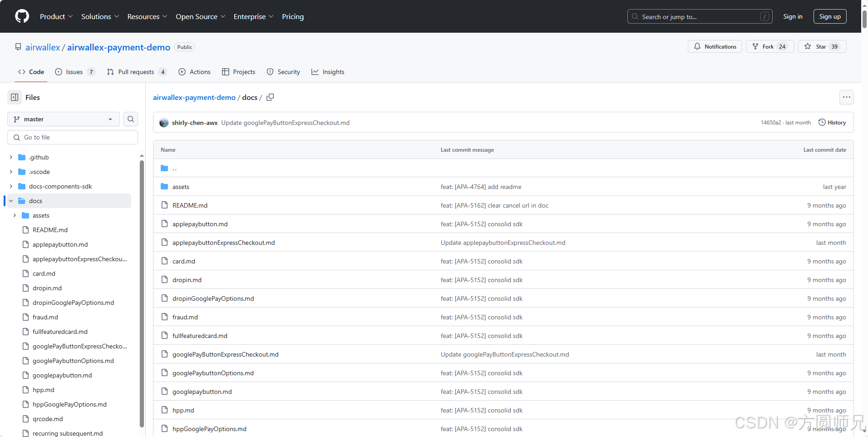Switch to the Code tab
Image resolution: width=868 pixels, height=437 pixels.
click(31, 72)
